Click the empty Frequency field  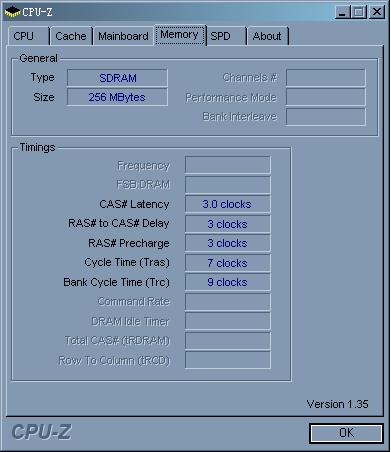click(x=227, y=165)
